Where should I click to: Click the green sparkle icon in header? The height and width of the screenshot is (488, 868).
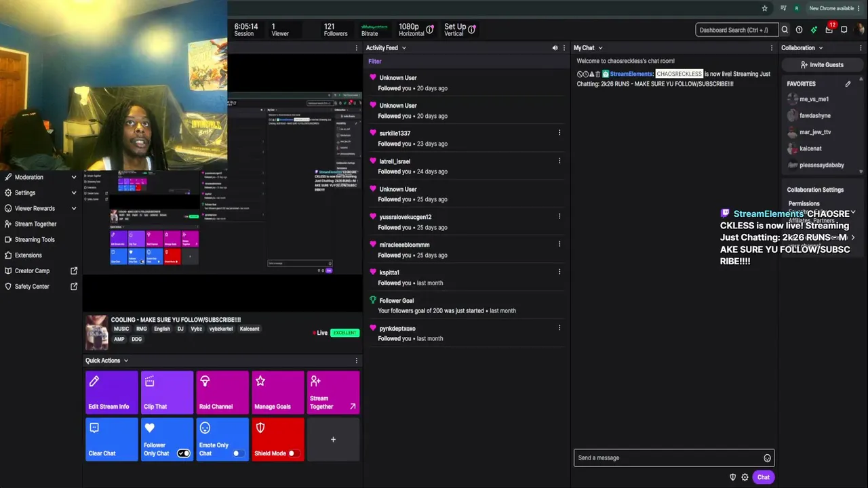tap(814, 30)
